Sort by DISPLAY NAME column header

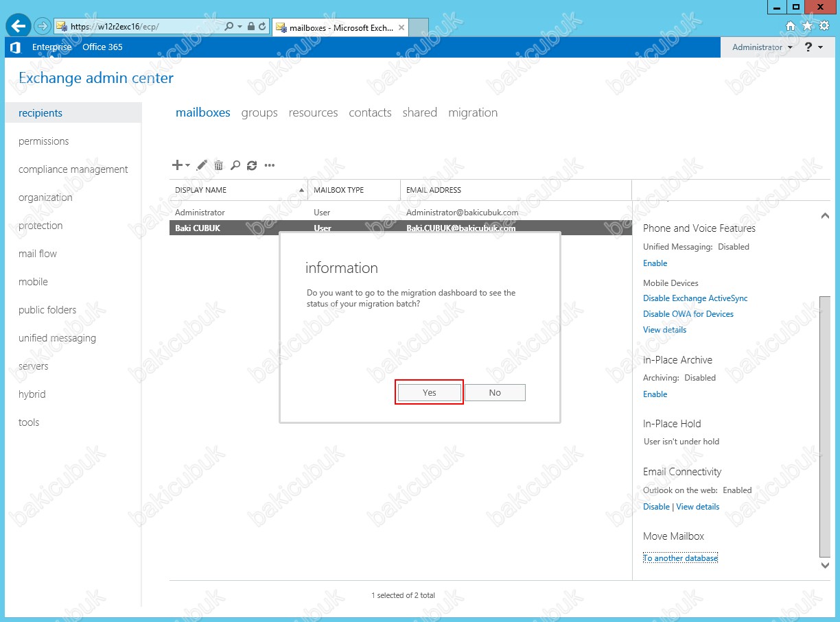pos(238,190)
